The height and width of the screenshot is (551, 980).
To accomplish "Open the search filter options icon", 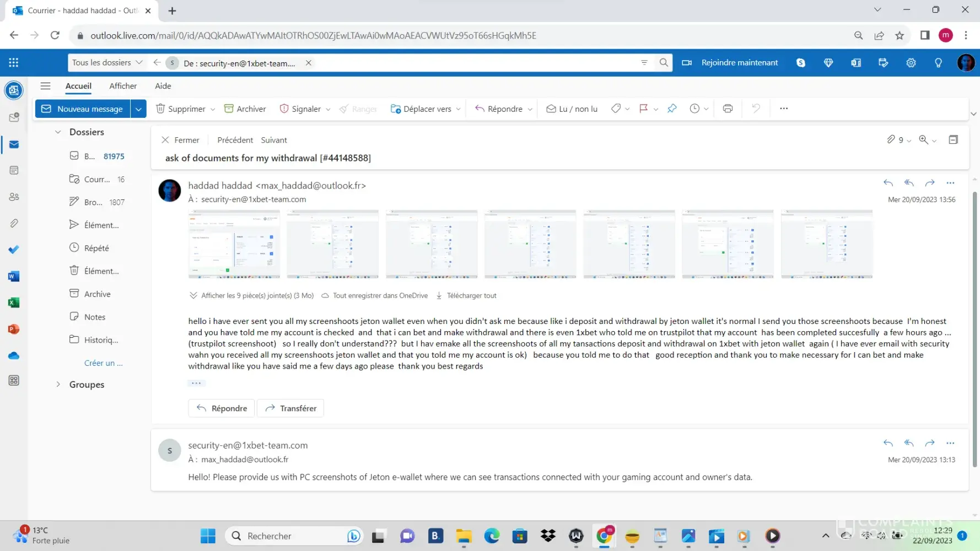I will click(x=644, y=63).
